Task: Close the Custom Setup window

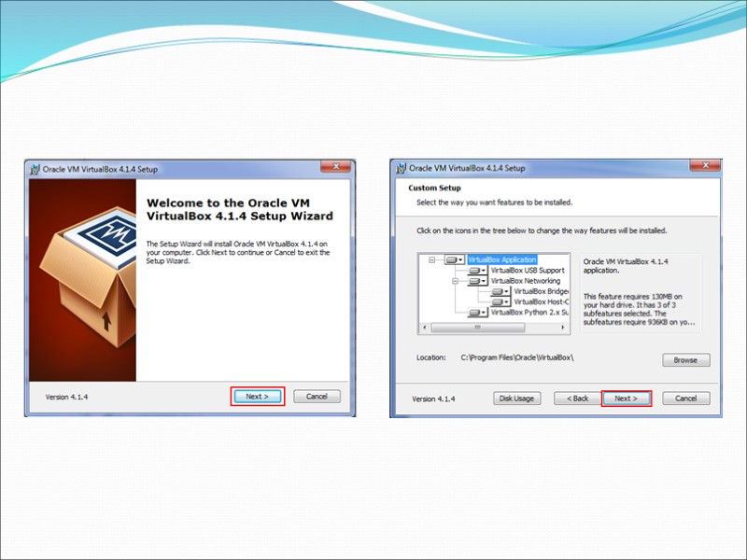Action: (706, 165)
